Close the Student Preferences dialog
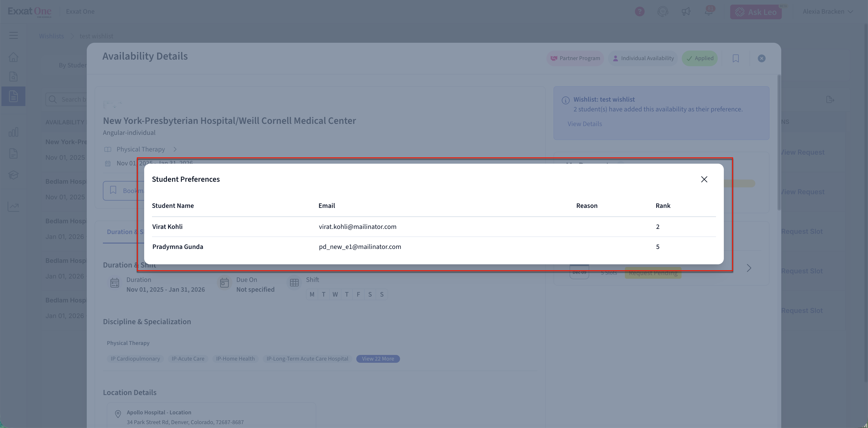Viewport: 868px width, 428px height. [704, 179]
